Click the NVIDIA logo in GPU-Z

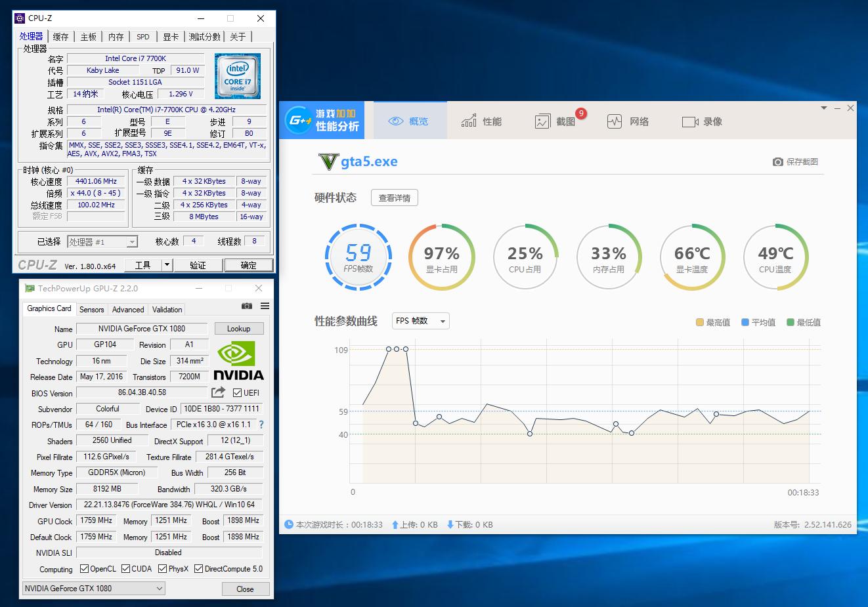point(238,361)
